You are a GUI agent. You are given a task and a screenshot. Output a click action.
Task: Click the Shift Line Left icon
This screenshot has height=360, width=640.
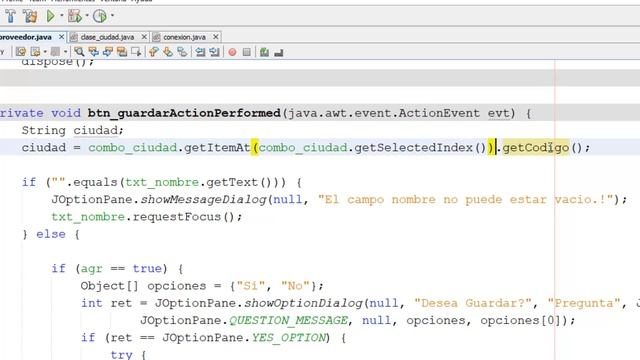tap(200, 52)
